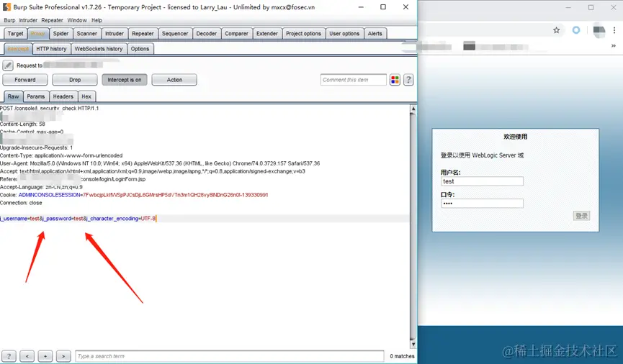Click the Comment this item field
This screenshot has width=623, height=364.
pos(353,80)
